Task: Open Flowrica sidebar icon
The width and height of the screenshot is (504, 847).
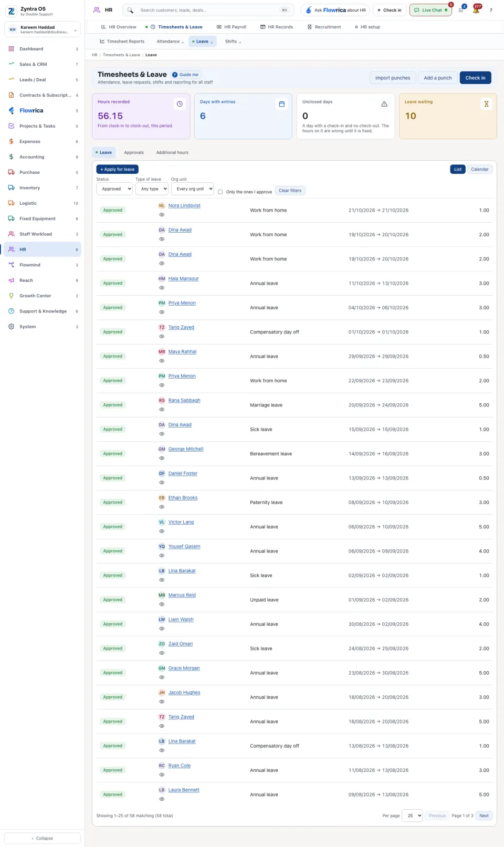Action: pyautogui.click(x=11, y=110)
